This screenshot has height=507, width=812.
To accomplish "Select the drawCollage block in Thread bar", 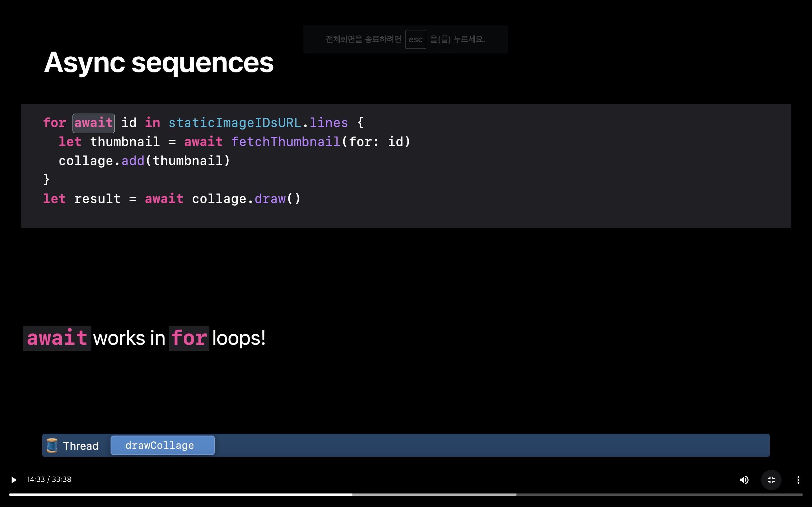I will tap(162, 445).
